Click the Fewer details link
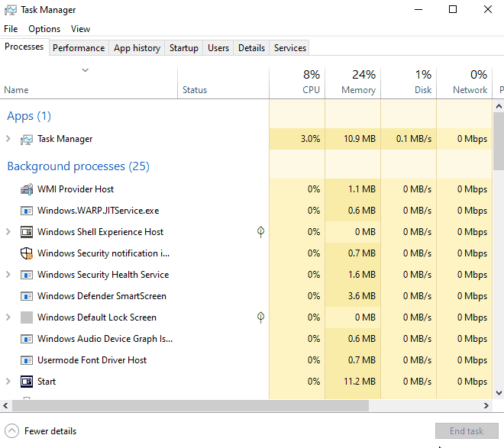The height and width of the screenshot is (448, 504). [50, 431]
